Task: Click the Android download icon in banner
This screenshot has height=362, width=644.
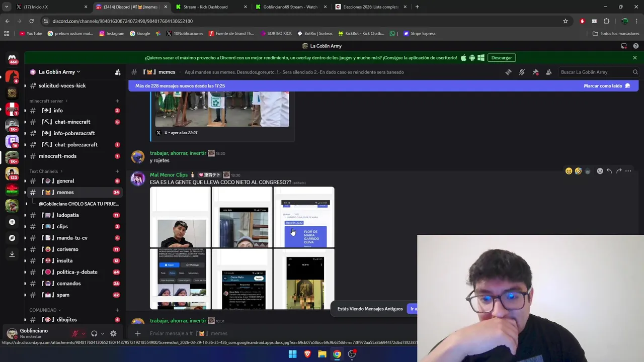Action: click(x=472, y=58)
